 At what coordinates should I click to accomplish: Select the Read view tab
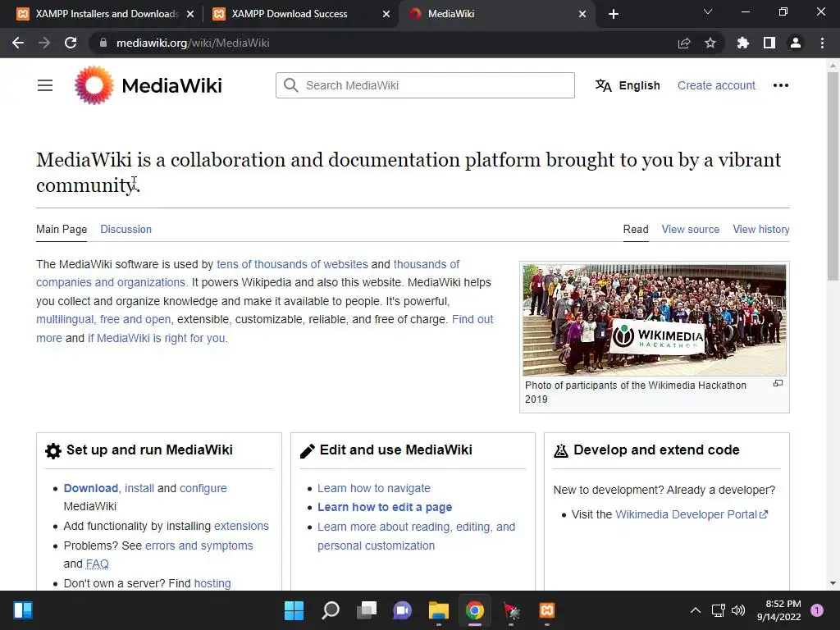[x=636, y=230]
